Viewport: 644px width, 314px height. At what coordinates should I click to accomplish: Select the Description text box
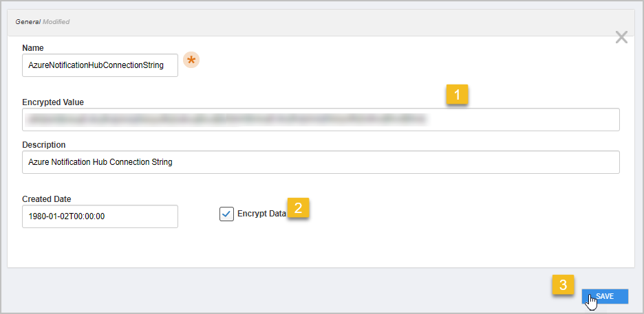(321, 162)
